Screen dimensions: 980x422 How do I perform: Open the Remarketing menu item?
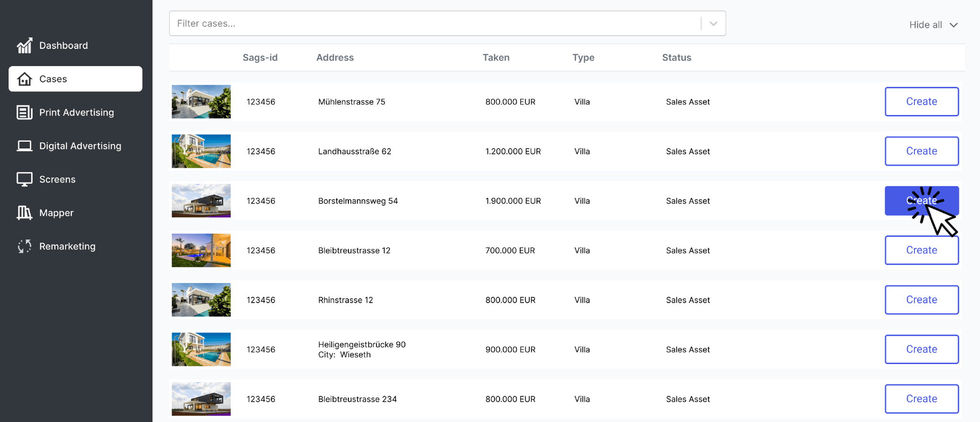tap(67, 246)
